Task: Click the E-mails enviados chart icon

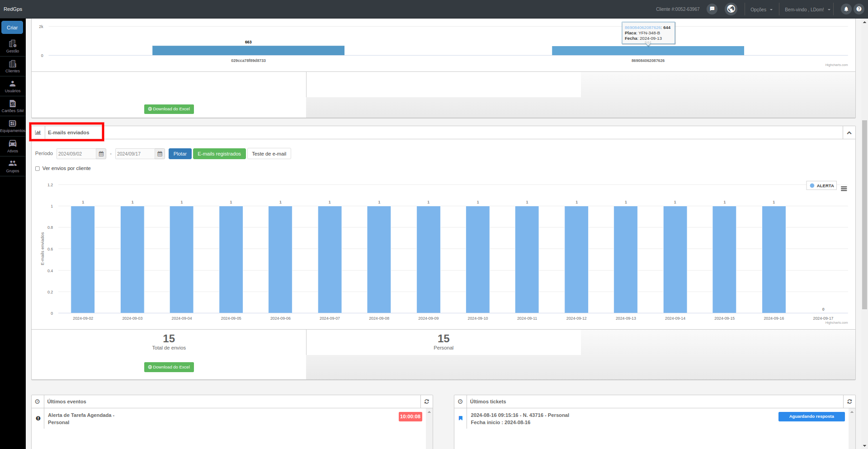Action: pyautogui.click(x=38, y=132)
